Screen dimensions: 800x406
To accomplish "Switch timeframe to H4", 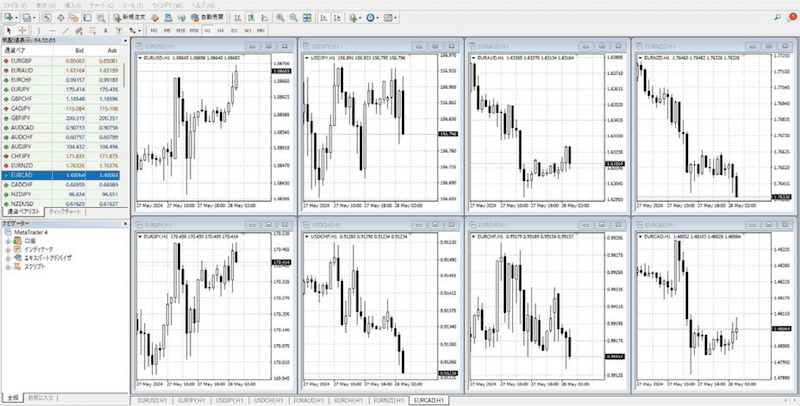I will (220, 30).
